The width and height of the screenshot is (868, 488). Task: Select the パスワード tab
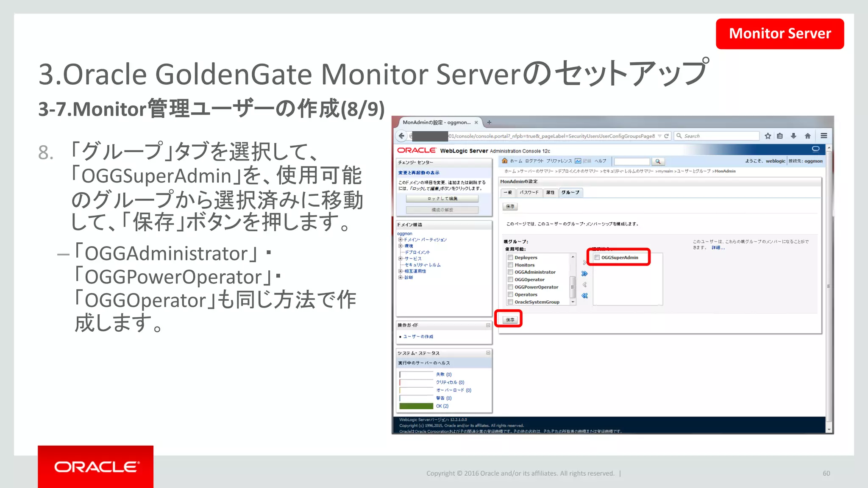coord(529,192)
